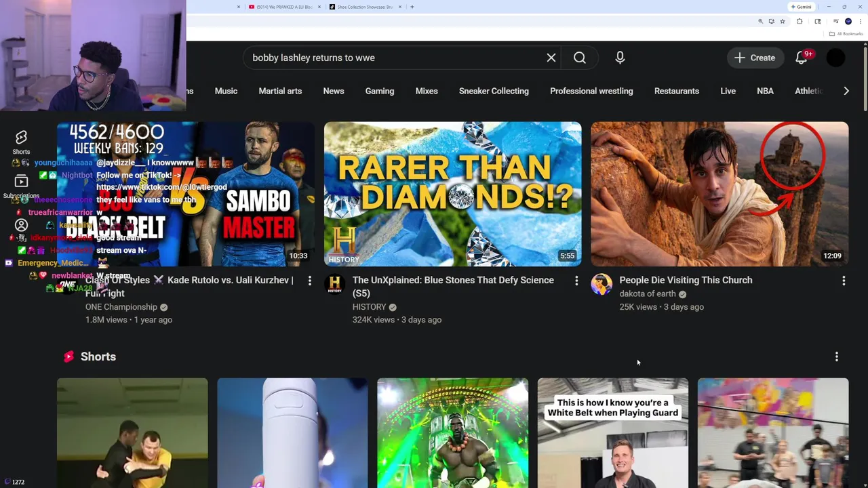Click the '1.8M views · 1 year ago' text
Image resolution: width=868 pixels, height=488 pixels.
pyautogui.click(x=129, y=320)
